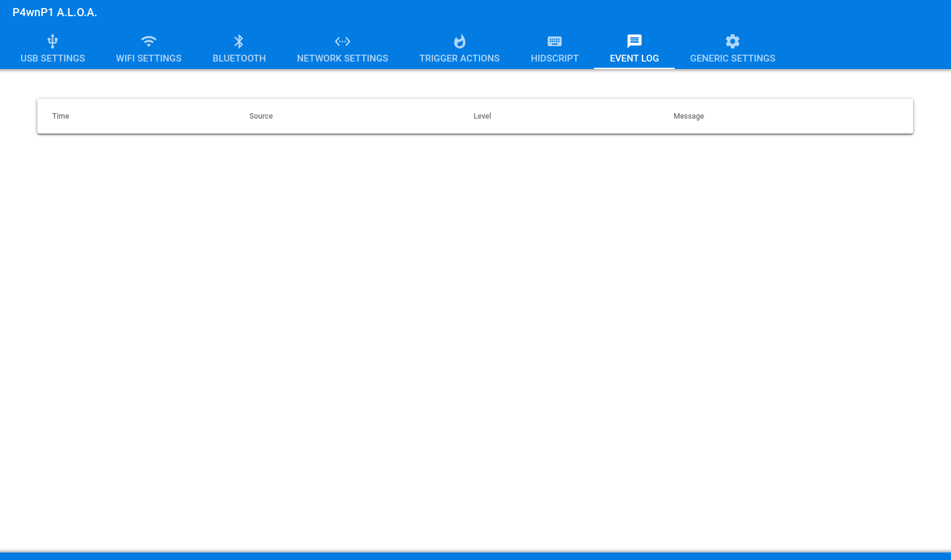951x560 pixels.
Task: Click the Message column header
Action: (689, 116)
